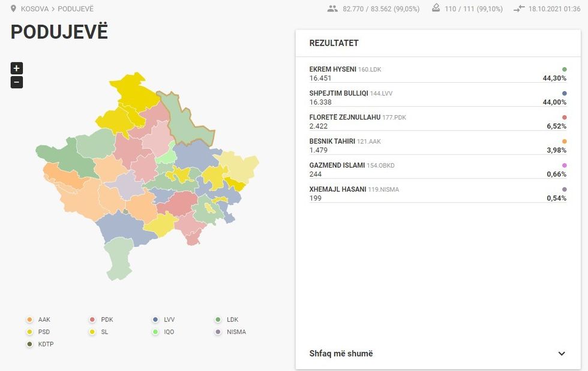Open the KOSOVA breadcrumb link
The height and width of the screenshot is (371, 588).
(35, 9)
